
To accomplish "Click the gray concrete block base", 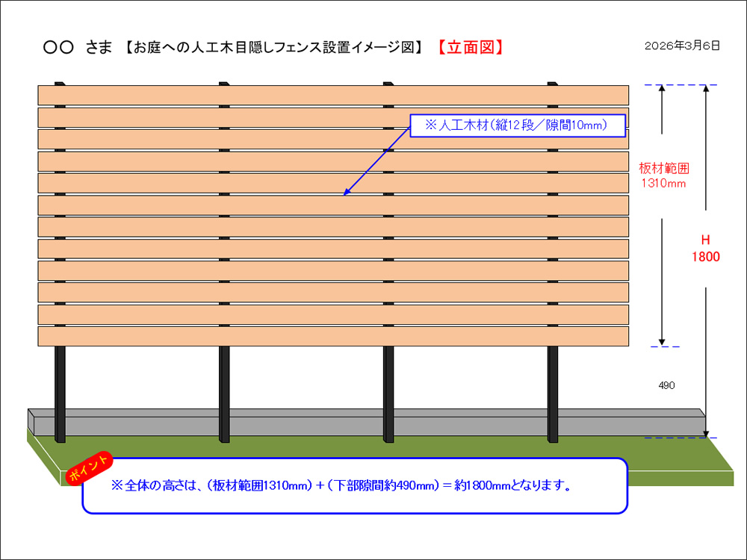I will pyautogui.click(x=366, y=422).
